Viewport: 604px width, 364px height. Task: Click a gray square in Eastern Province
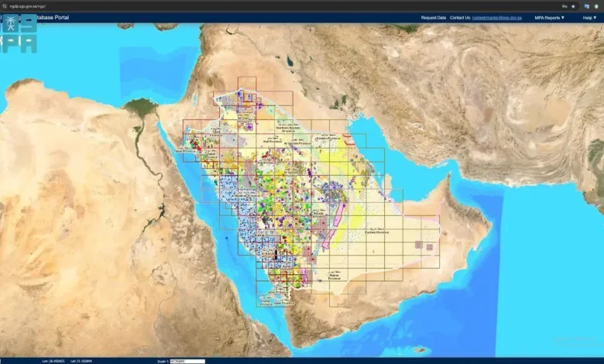point(419,245)
